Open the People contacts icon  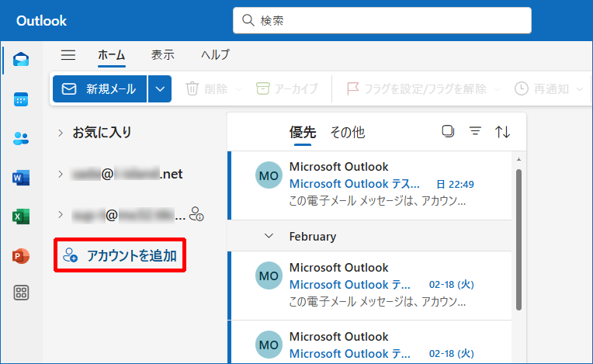point(21,139)
